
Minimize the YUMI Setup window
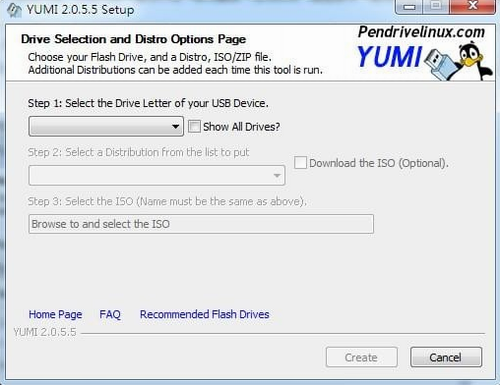point(409,7)
